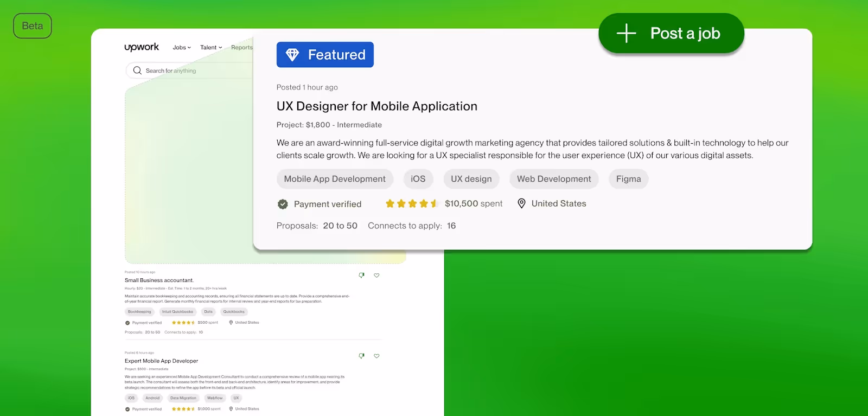Click the location pin beside United States
Screen dimensions: 868x416
521,203
